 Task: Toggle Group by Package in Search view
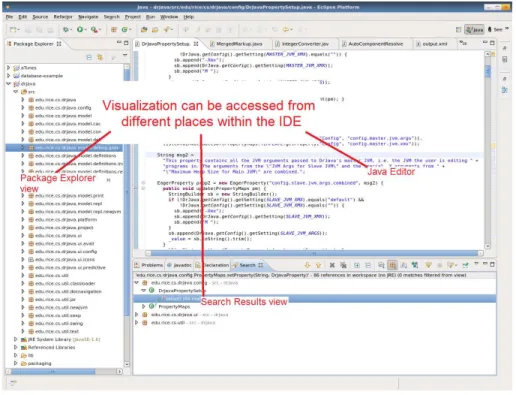(x=392, y=265)
